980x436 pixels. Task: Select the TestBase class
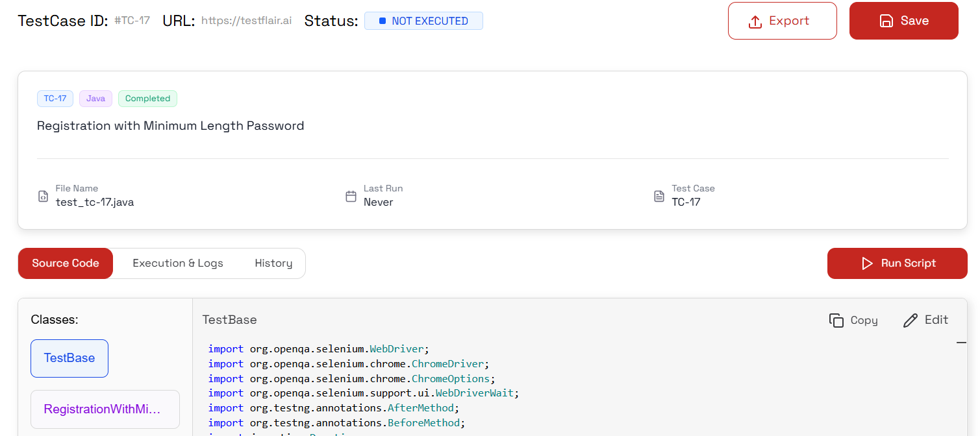69,358
